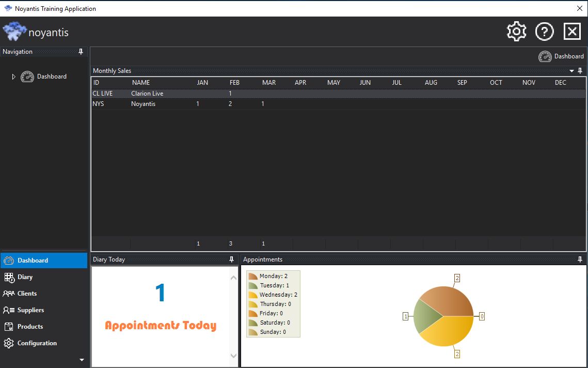The width and height of the screenshot is (588, 368).
Task: Click the AUG column header
Action: pos(431,83)
